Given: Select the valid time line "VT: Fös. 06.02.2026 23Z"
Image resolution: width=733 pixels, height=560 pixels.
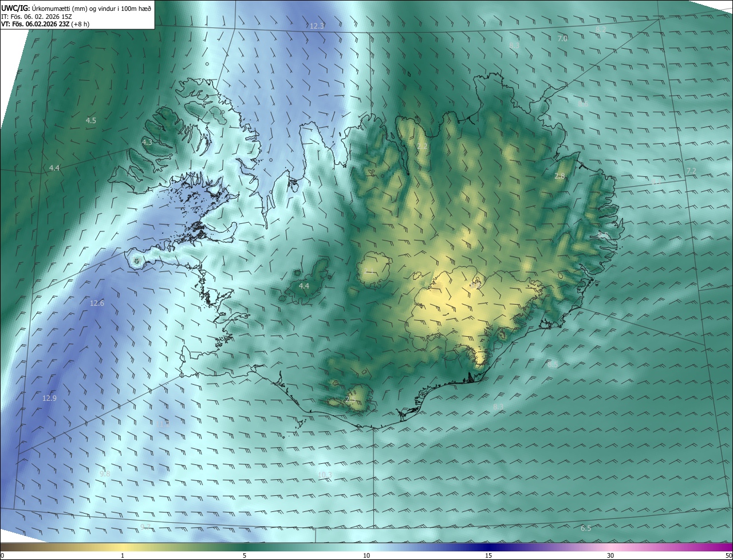Looking at the screenshot, I should [x=36, y=25].
